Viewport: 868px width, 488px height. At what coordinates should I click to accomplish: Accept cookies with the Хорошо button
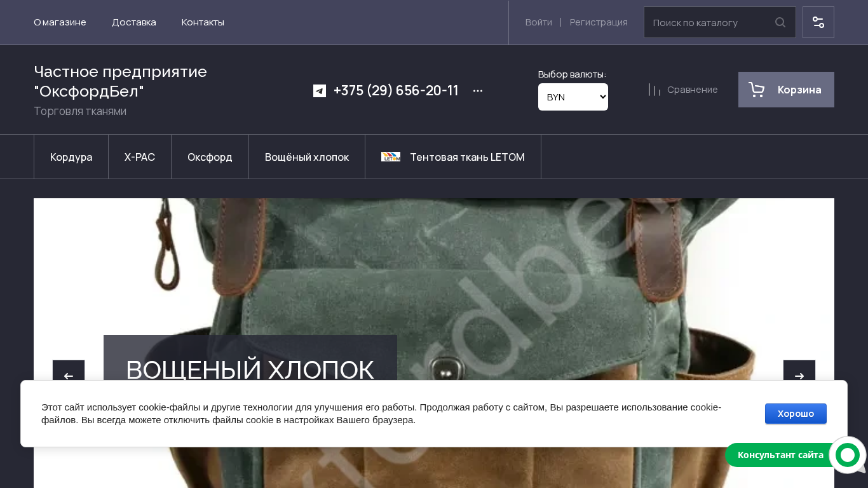[796, 414]
